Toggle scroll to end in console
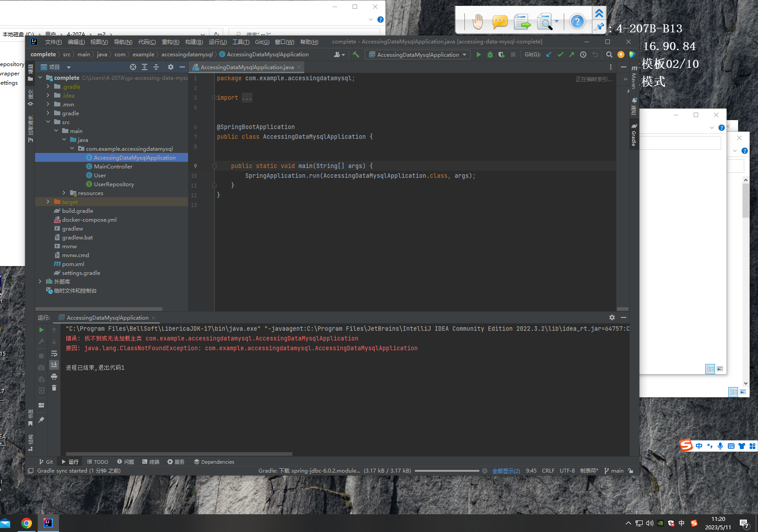This screenshot has height=532, width=758. tap(54, 365)
